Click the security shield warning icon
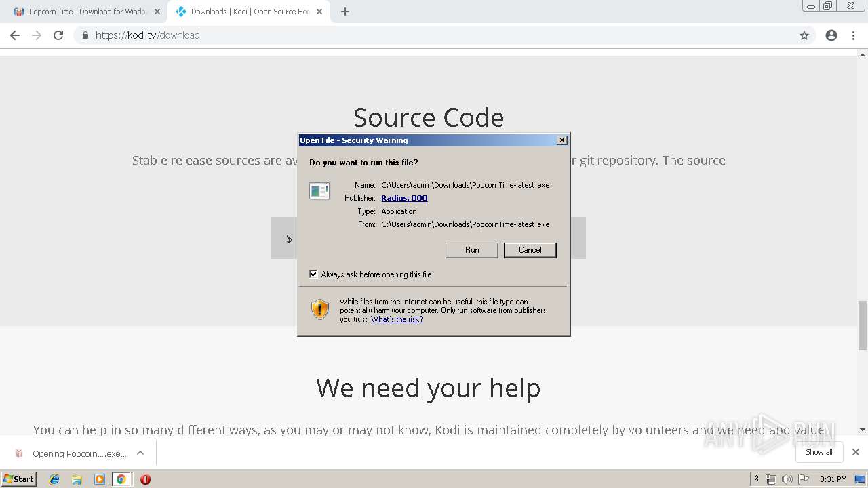This screenshot has width=868, height=488. click(320, 309)
